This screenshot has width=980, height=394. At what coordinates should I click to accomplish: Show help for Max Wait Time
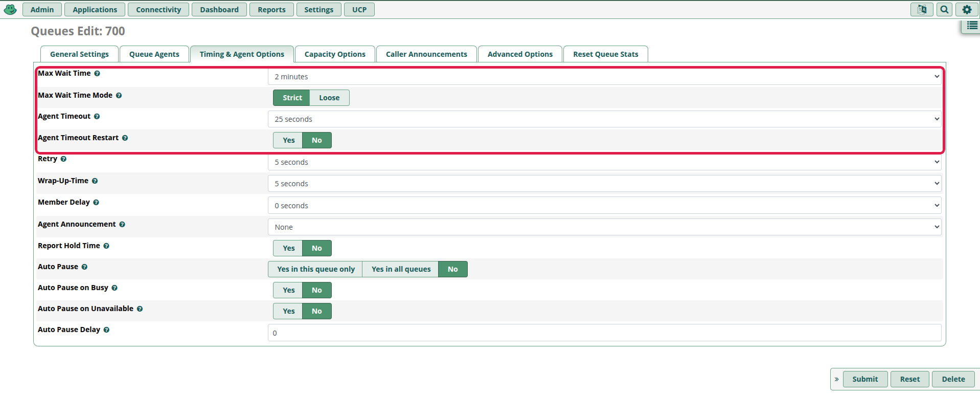[x=97, y=74]
